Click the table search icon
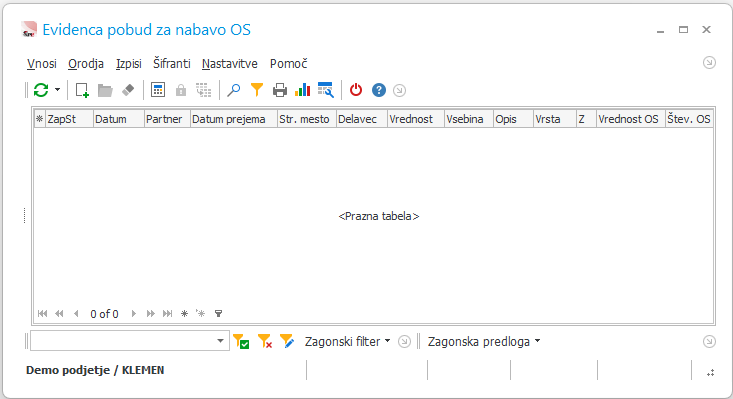 326,90
